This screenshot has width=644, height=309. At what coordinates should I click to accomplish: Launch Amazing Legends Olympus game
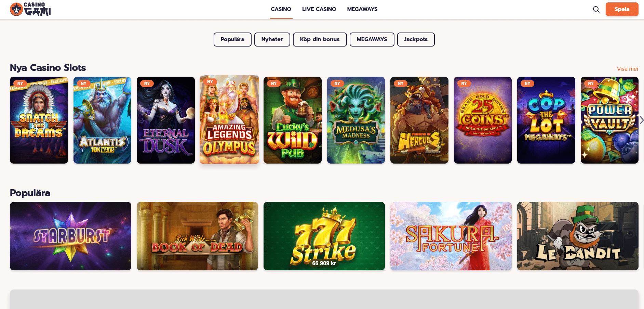pos(229,119)
